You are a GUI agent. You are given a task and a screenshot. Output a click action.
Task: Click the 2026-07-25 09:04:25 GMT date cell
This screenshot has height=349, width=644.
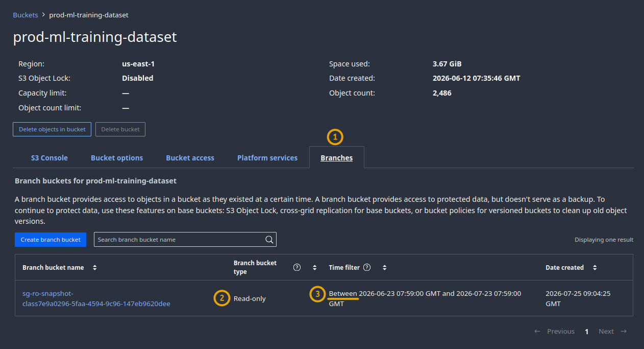pyautogui.click(x=578, y=298)
